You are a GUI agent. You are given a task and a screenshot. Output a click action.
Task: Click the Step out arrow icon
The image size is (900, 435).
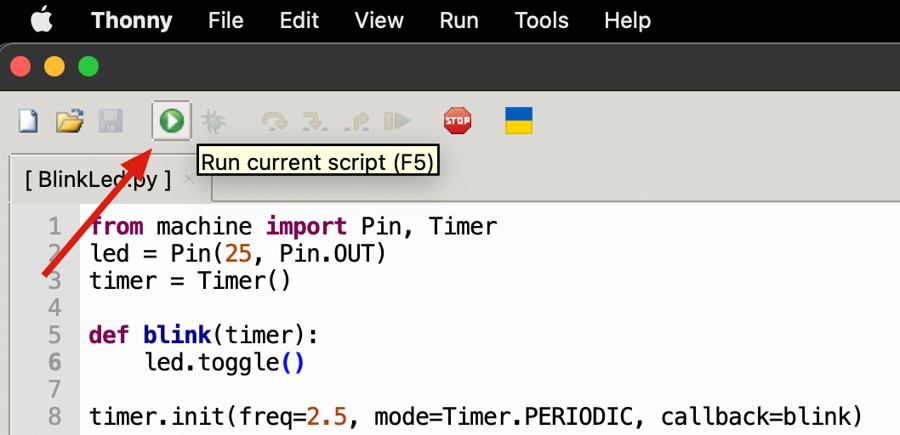point(356,122)
